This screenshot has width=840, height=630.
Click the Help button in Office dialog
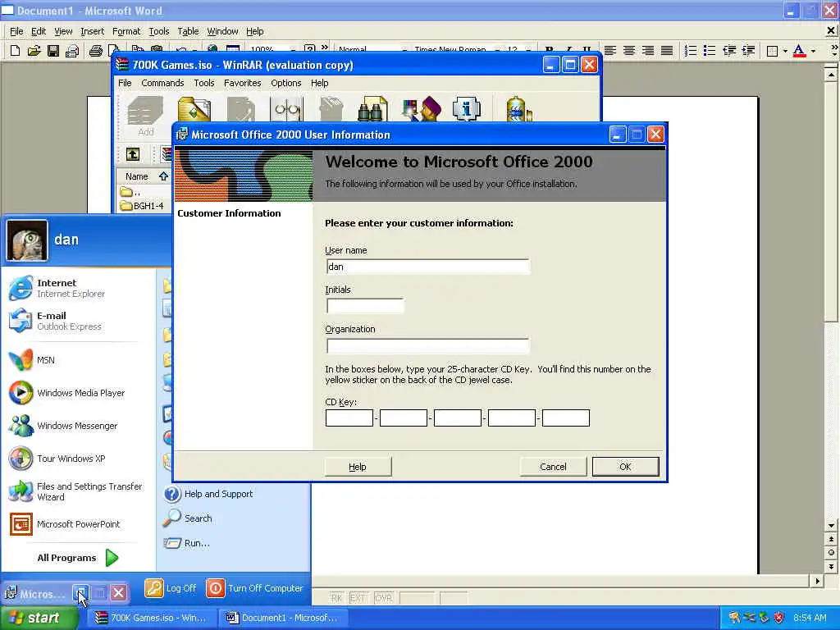pyautogui.click(x=358, y=467)
